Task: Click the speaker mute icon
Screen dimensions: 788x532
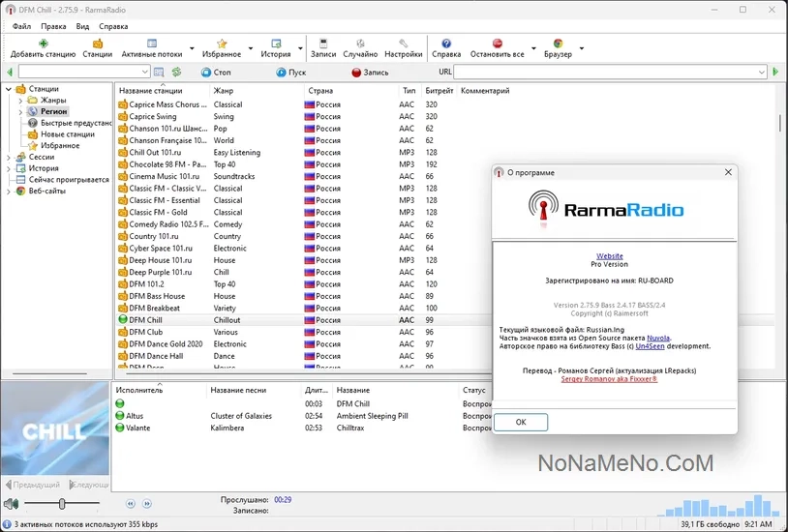Action: coord(11,504)
